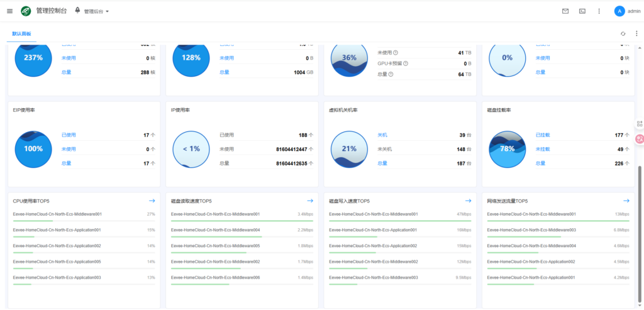The image size is (644, 310).
Task: Click the pink floating assistant button
Action: pyautogui.click(x=640, y=138)
